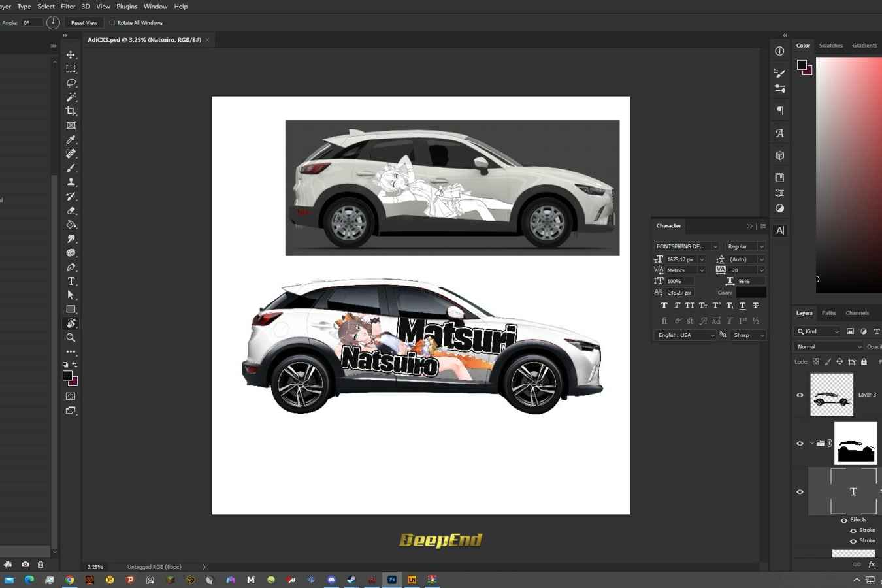Viewport: 882px width, 588px height.
Task: Enable Rotate All Windows checkbox
Action: (x=112, y=23)
